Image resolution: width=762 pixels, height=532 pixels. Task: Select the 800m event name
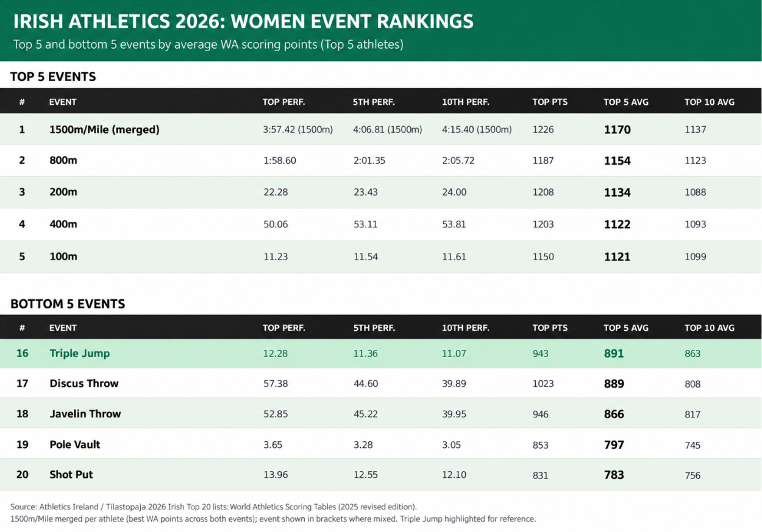click(63, 161)
